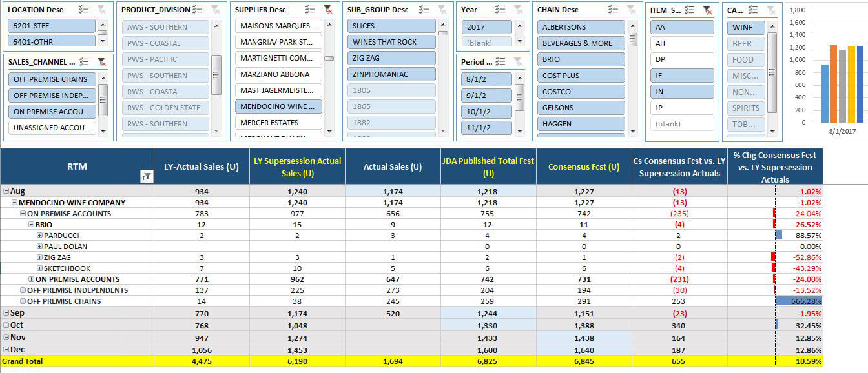
Task: Toggle multi-select on the Year slicer
Action: [x=501, y=10]
